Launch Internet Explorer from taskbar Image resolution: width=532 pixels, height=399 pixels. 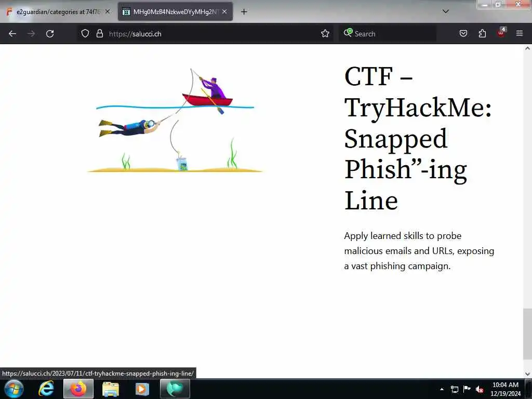pyautogui.click(x=46, y=389)
